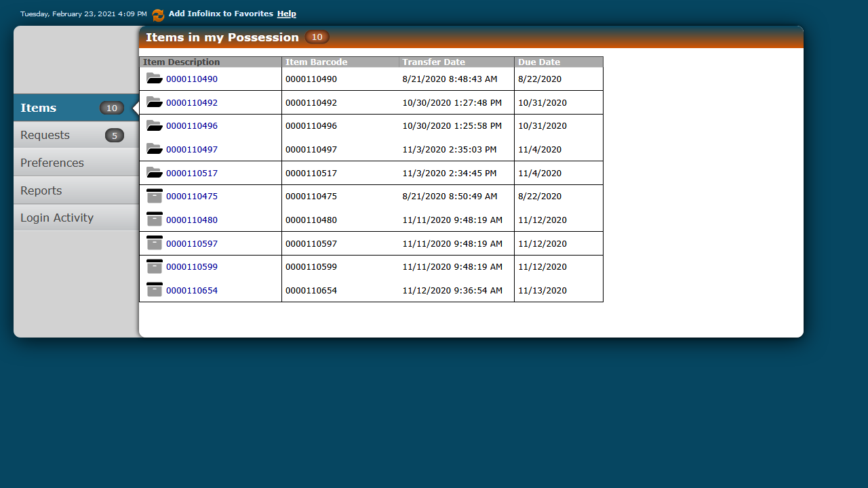Click Add Infolinx to Favorites
The width and height of the screenshot is (868, 488).
[221, 14]
